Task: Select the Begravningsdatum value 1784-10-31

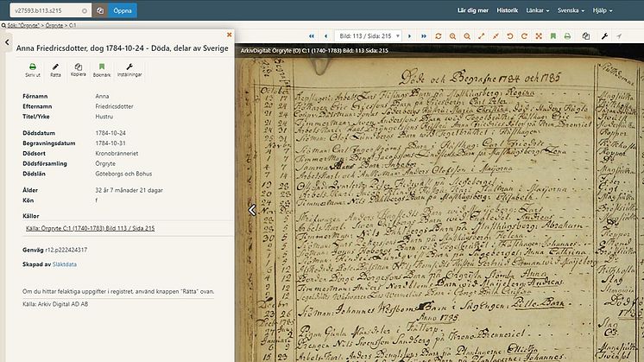Action: pyautogui.click(x=110, y=143)
